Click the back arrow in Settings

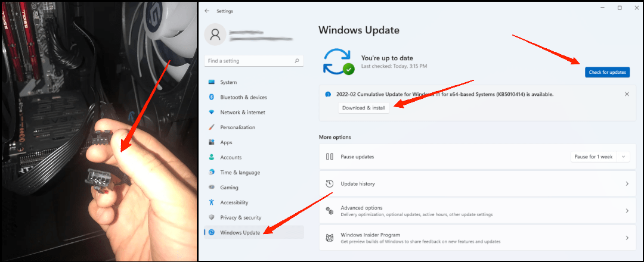click(207, 11)
